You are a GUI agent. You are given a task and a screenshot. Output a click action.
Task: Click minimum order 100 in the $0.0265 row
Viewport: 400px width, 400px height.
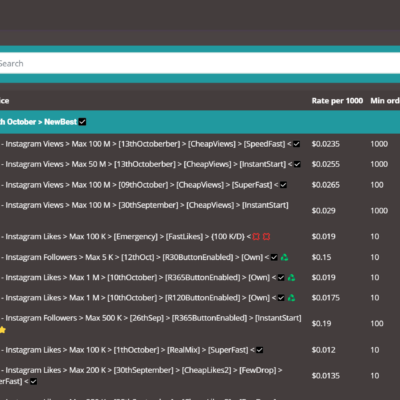coord(377,185)
